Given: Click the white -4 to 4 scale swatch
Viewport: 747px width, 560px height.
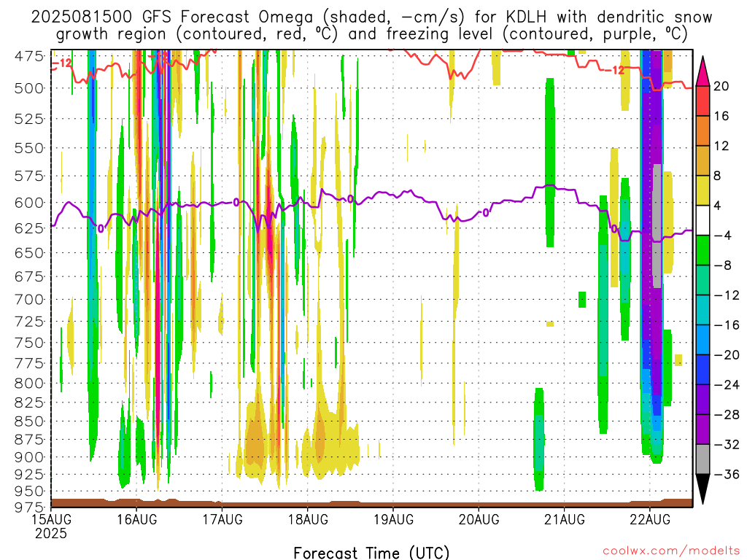Looking at the screenshot, I should (703, 220).
